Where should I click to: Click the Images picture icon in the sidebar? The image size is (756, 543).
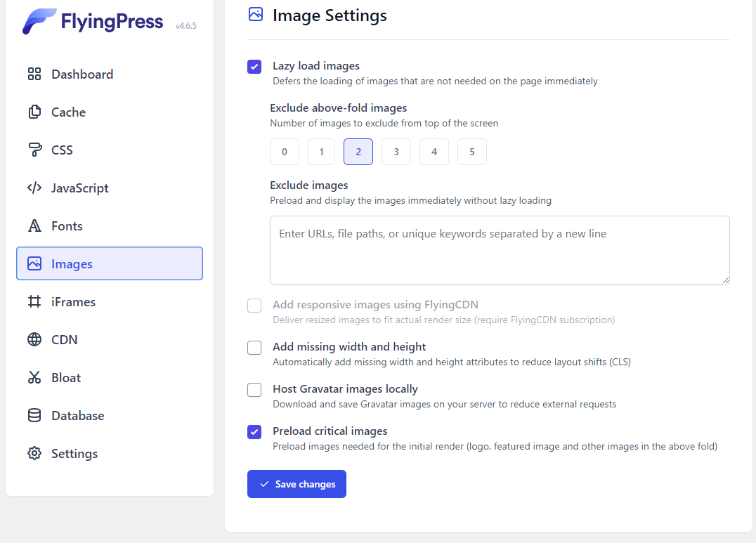pyautogui.click(x=34, y=263)
